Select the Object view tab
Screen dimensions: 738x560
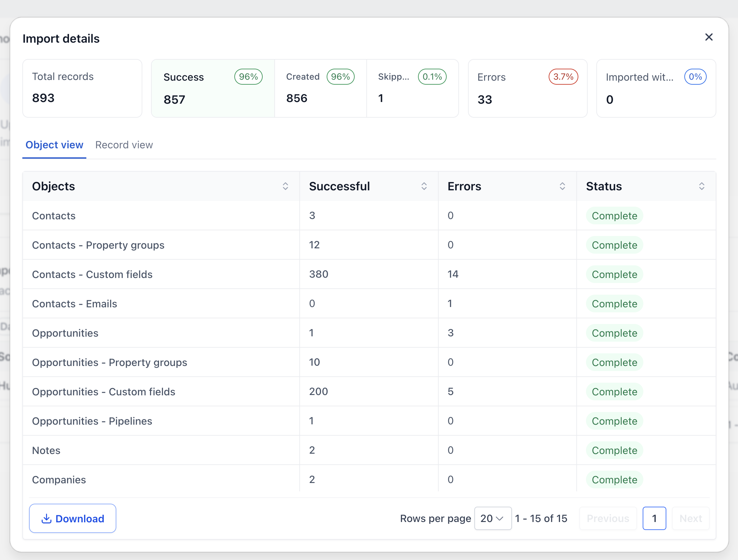[54, 145]
